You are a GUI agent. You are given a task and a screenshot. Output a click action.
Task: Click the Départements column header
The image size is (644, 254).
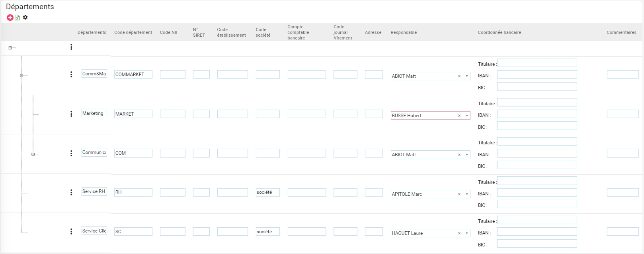(92, 33)
